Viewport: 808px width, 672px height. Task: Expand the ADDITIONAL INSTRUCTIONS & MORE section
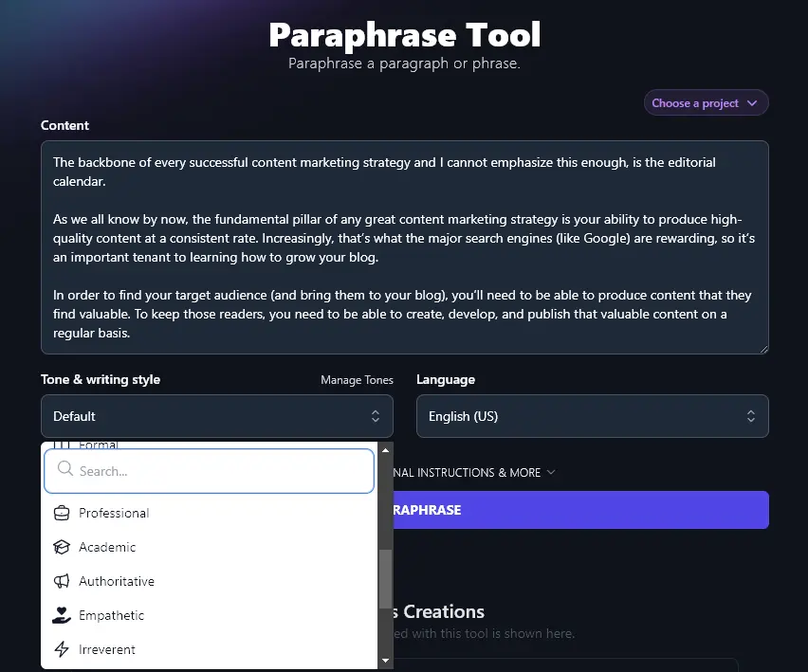[474, 472]
